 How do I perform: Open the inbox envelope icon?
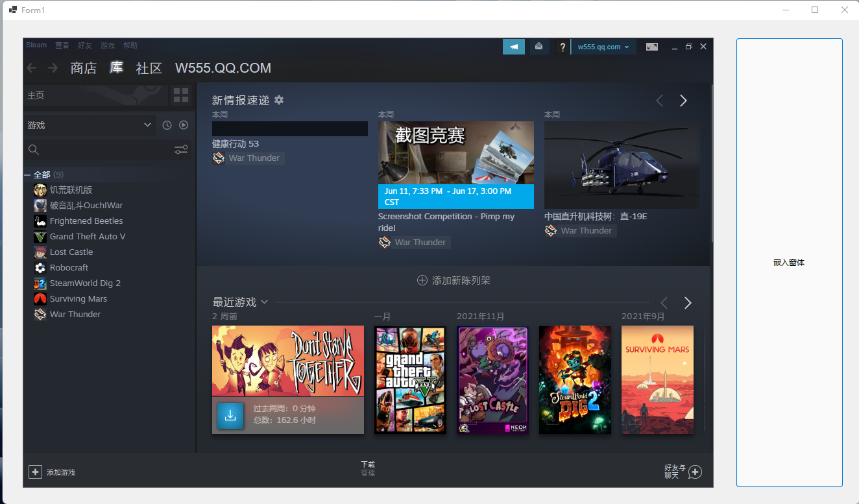pos(538,47)
